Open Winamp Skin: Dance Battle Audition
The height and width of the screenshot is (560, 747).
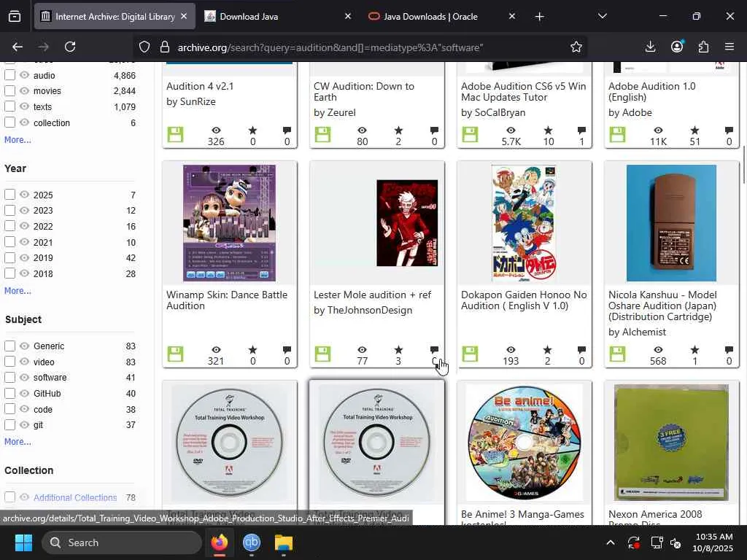click(x=227, y=300)
